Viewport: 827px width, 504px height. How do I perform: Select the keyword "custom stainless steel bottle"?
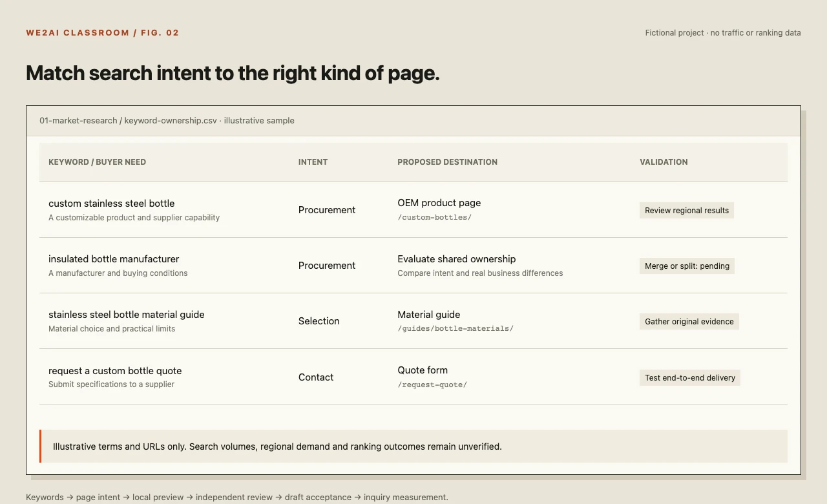click(112, 204)
